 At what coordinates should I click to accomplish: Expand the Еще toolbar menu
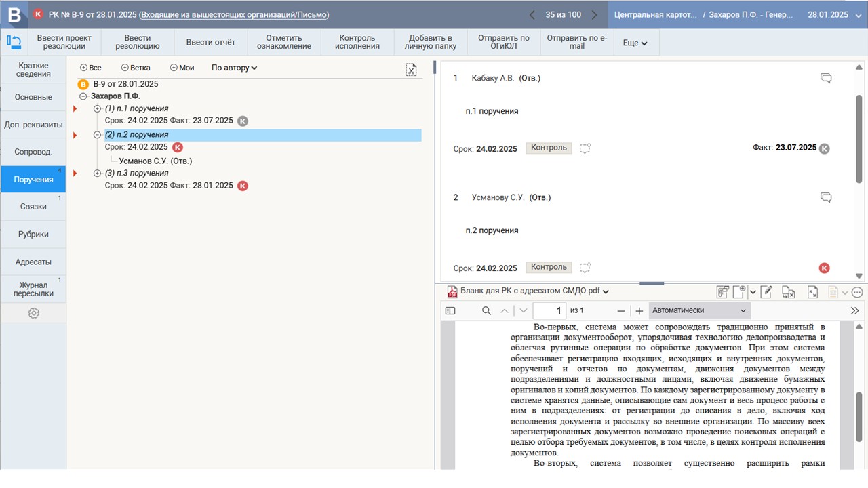pos(635,43)
